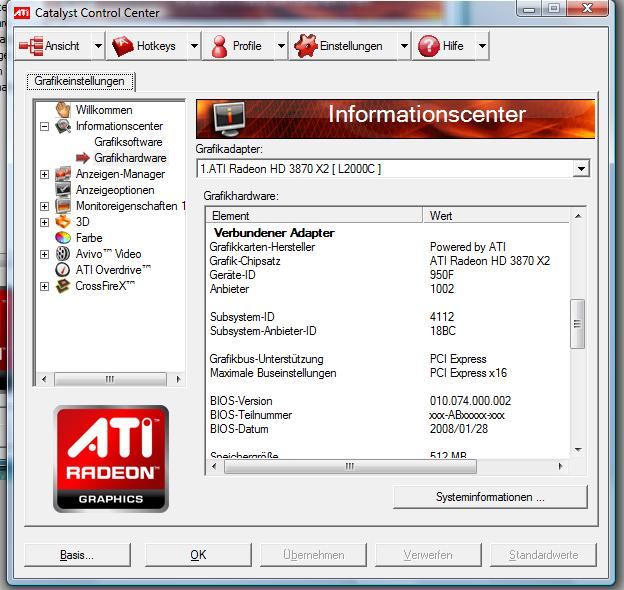Select ATI Overdrive in the tree
This screenshot has width=624, height=590.
113,270
